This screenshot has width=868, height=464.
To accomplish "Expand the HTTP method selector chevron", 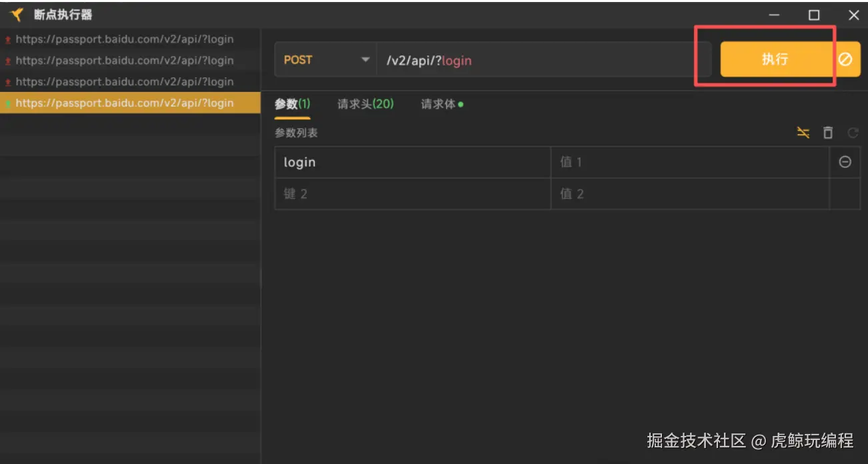I will click(x=365, y=59).
